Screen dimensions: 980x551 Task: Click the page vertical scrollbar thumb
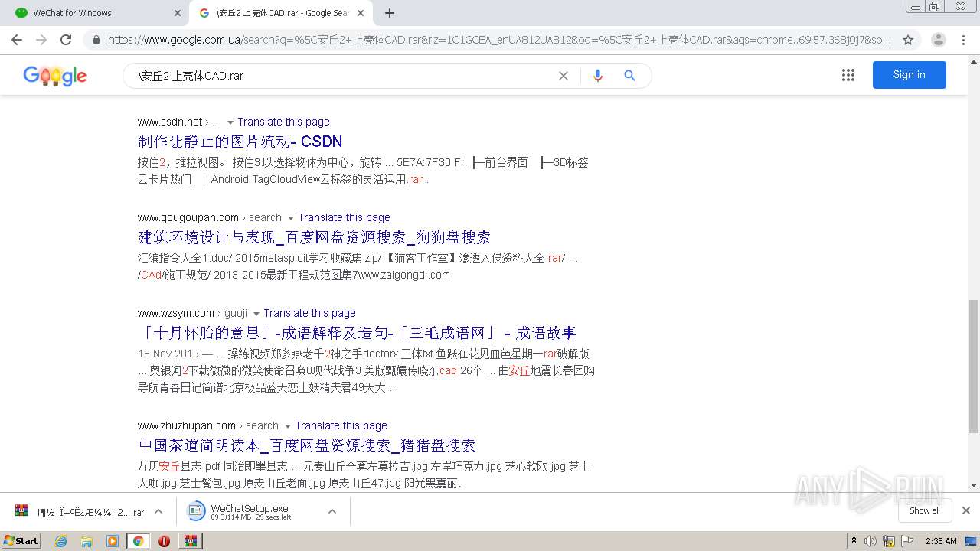[973, 366]
